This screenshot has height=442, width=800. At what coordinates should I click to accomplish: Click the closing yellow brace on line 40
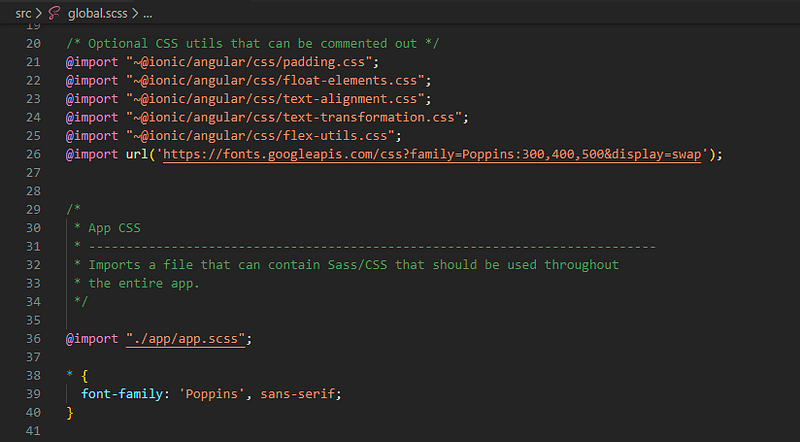(70, 412)
